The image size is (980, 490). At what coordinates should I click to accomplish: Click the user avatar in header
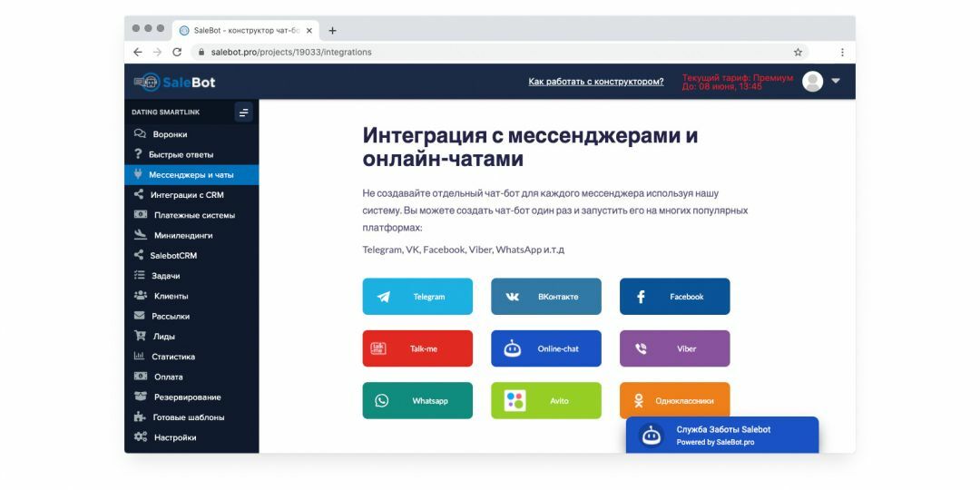(812, 82)
